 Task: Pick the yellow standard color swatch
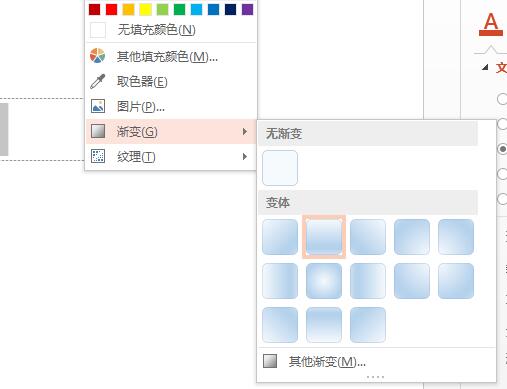[x=146, y=9]
